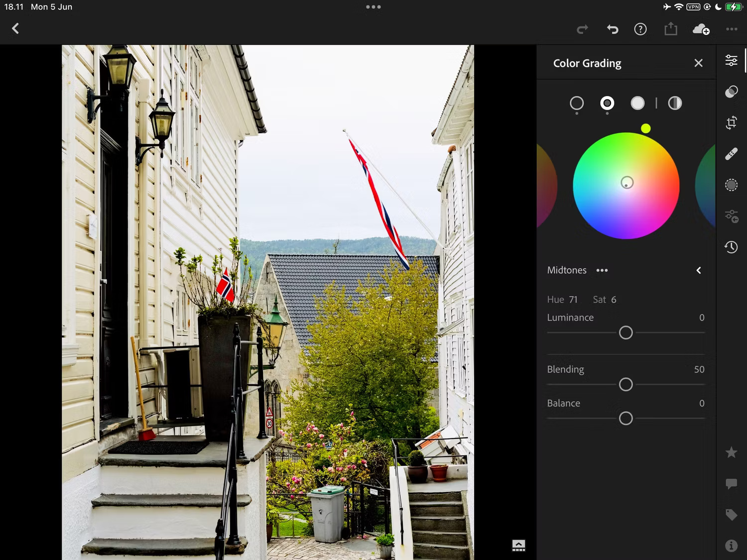Tap the street photo being edited
This screenshot has width=747, height=560.
pos(268,302)
